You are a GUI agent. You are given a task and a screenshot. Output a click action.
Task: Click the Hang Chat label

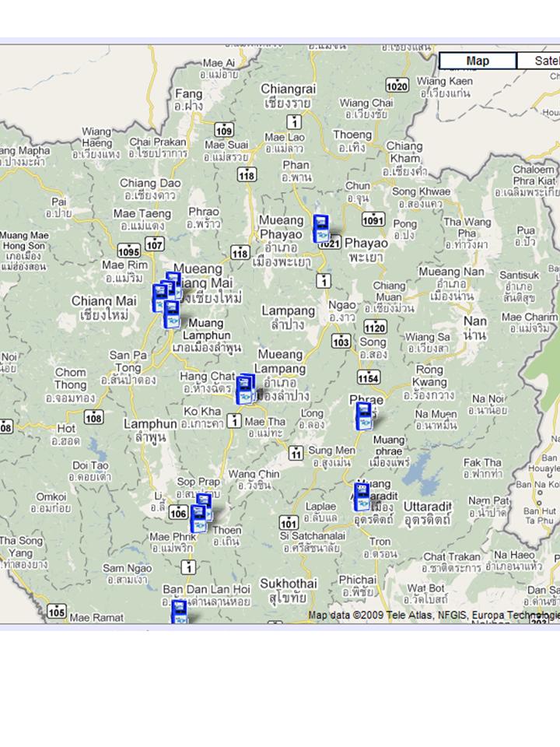(207, 382)
